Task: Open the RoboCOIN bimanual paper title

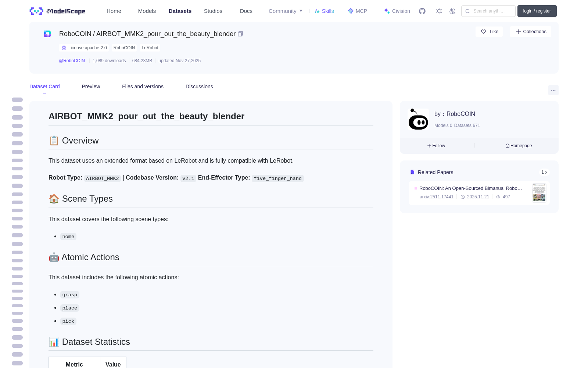Action: pos(471,188)
